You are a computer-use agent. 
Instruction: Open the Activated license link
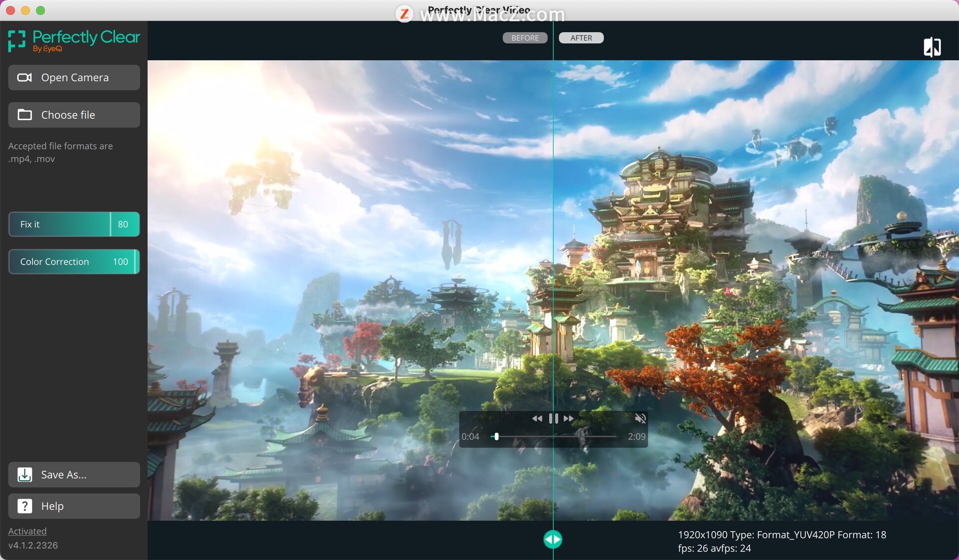pos(27,531)
